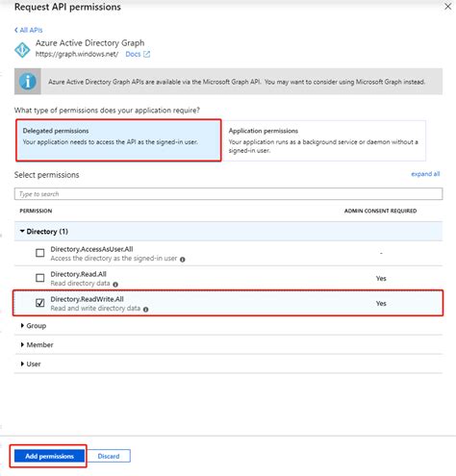The height and width of the screenshot is (476, 456).
Task: Click the back chevron beside All APIs
Action: [16, 30]
